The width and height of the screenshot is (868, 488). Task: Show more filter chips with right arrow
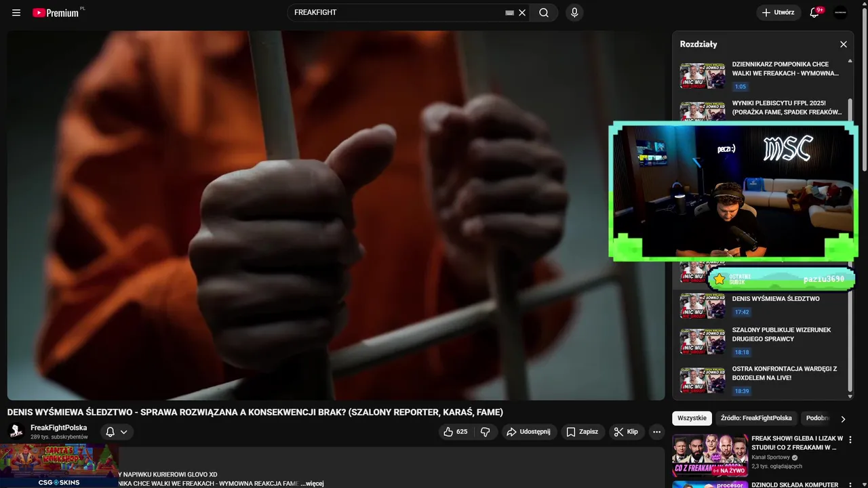tap(843, 419)
